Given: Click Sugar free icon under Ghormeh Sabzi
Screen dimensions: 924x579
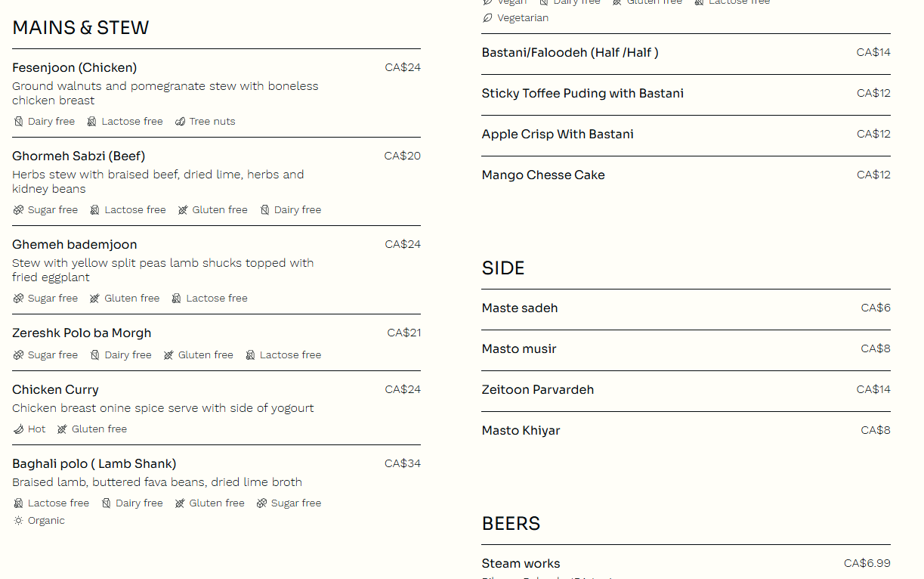Looking at the screenshot, I should [19, 210].
